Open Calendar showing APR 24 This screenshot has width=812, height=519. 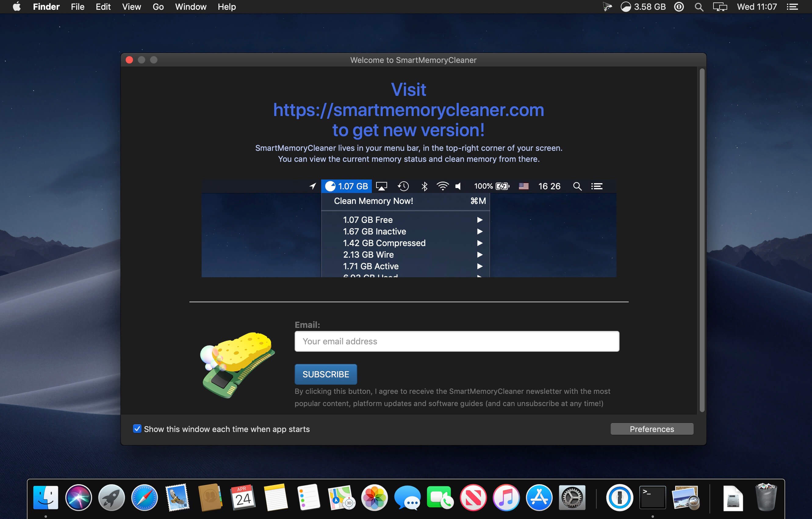tap(243, 497)
